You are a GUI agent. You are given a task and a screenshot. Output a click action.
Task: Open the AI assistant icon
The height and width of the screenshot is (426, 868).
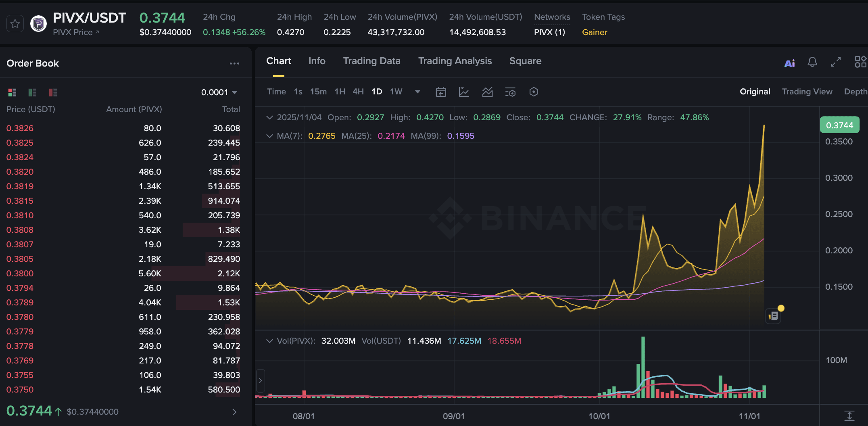(x=790, y=63)
